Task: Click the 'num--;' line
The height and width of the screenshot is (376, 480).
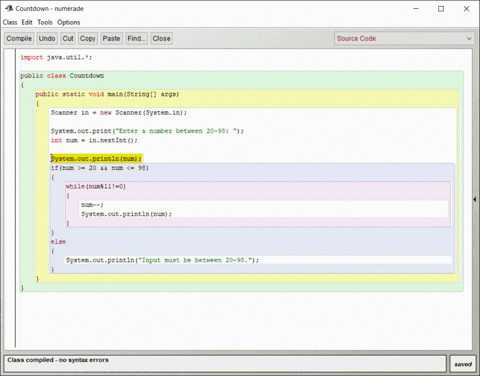Action: [92, 205]
